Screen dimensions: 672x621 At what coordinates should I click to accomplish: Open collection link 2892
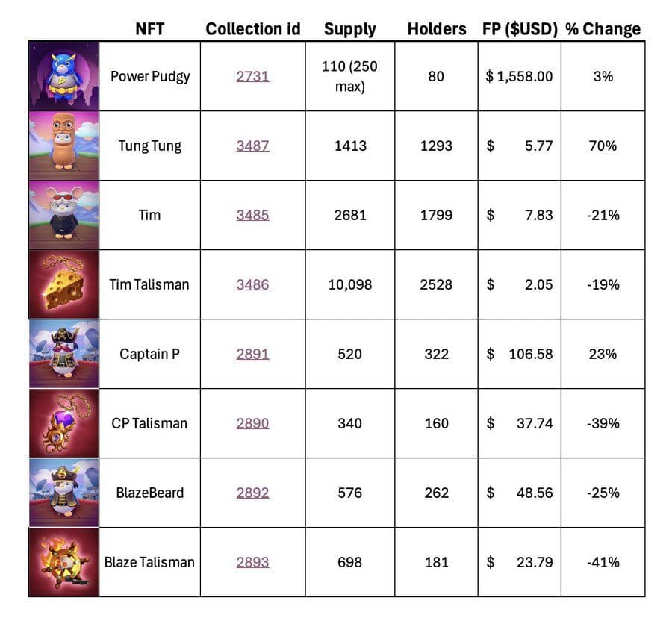pos(252,493)
